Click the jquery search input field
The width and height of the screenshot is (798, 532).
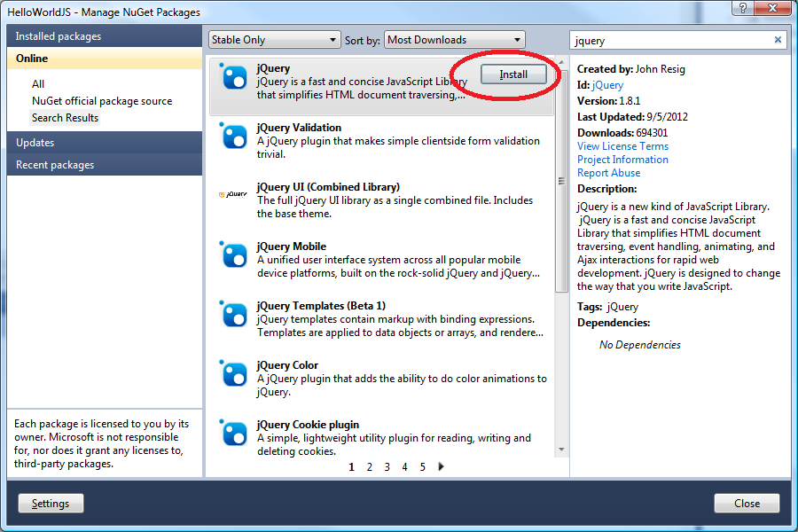click(671, 40)
